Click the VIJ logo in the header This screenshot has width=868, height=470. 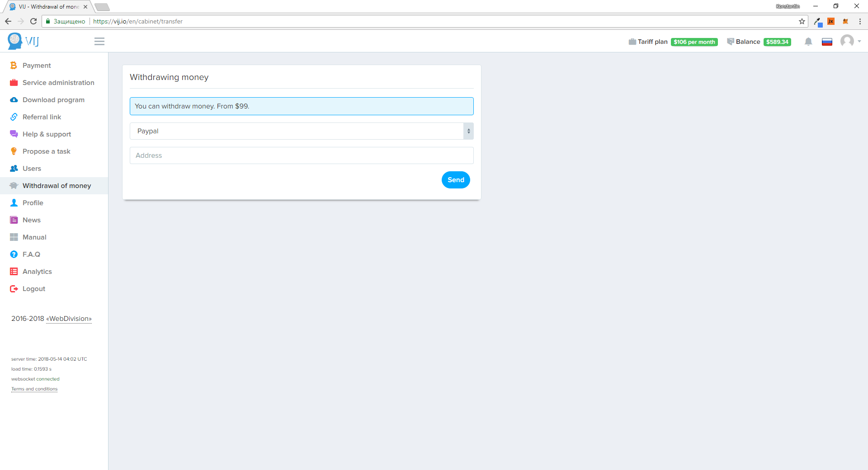(x=24, y=41)
